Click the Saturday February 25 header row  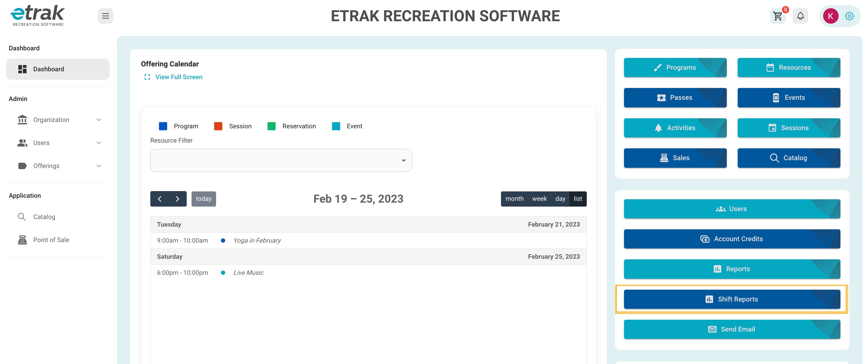point(368,257)
